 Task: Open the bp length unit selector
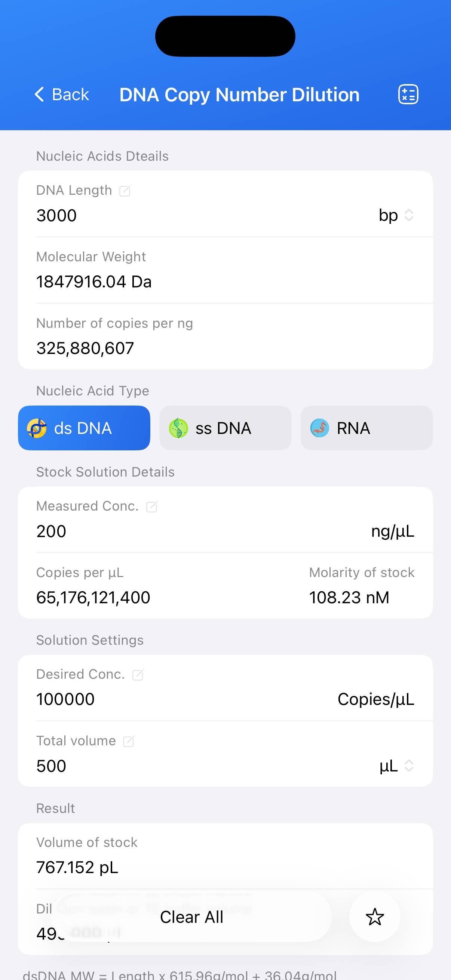tap(396, 215)
